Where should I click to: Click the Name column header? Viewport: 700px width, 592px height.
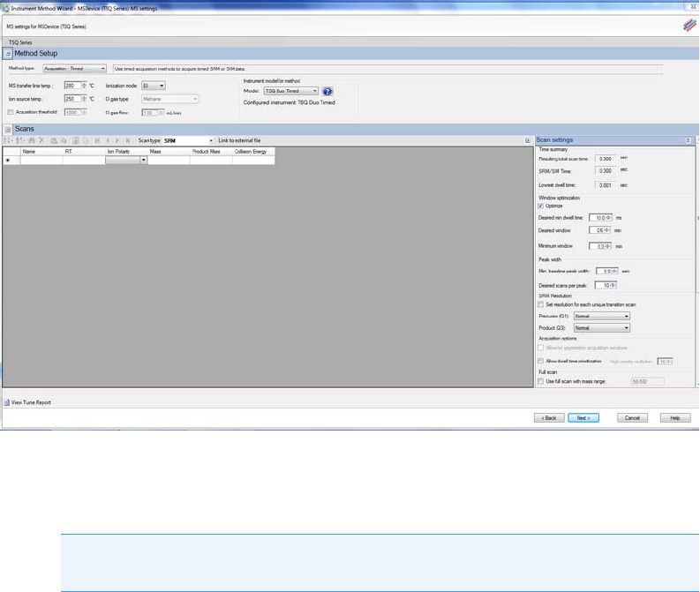41,152
